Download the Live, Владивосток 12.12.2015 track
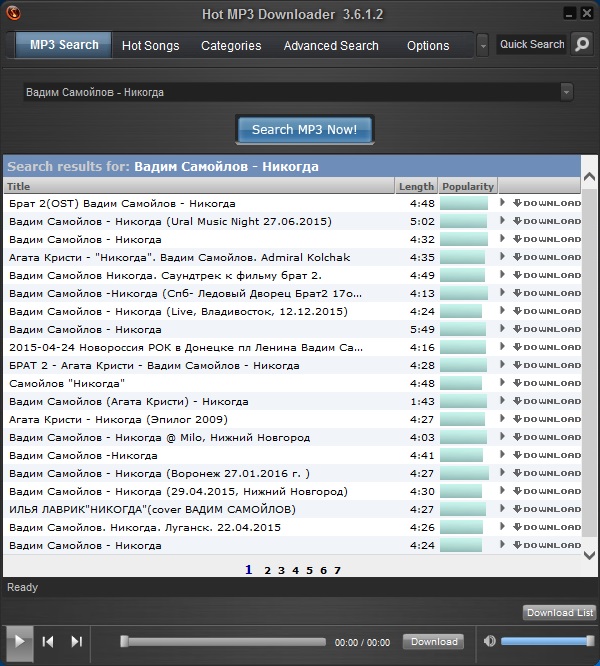600x666 pixels. (547, 311)
